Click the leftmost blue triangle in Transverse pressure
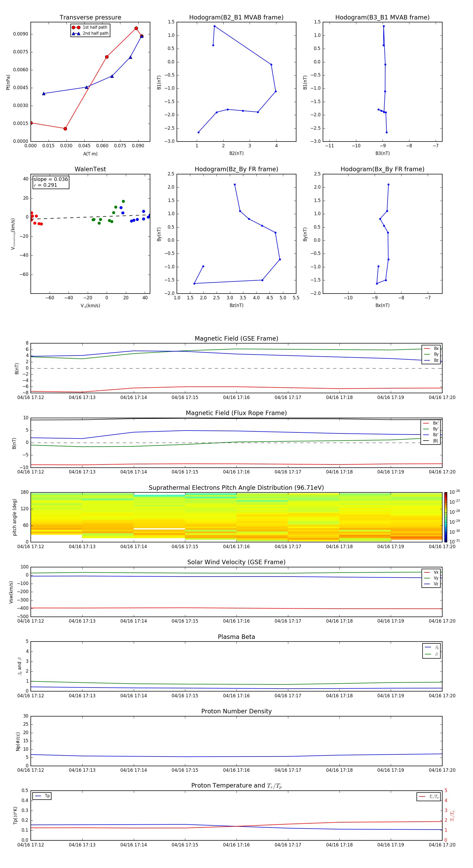Viewport: 473px width, 868px height. click(44, 93)
